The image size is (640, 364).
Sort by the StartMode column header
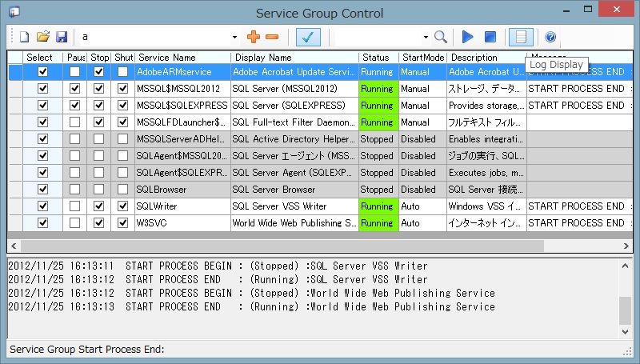click(x=423, y=58)
